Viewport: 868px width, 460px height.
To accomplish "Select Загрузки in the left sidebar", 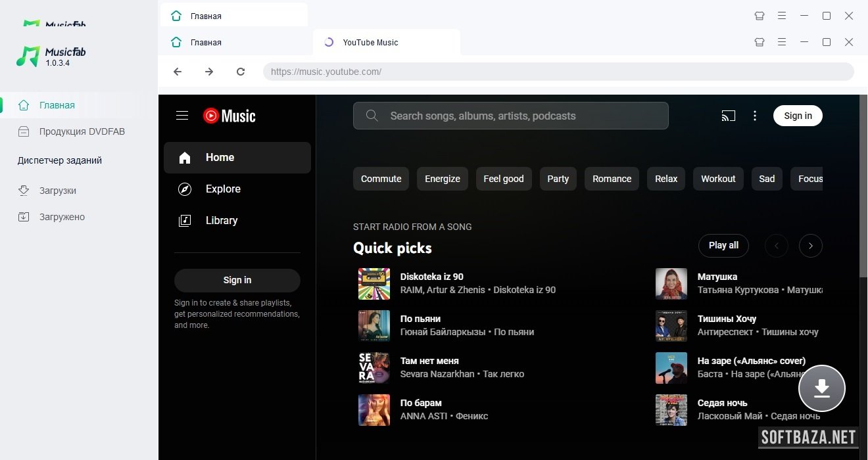I will [x=58, y=191].
